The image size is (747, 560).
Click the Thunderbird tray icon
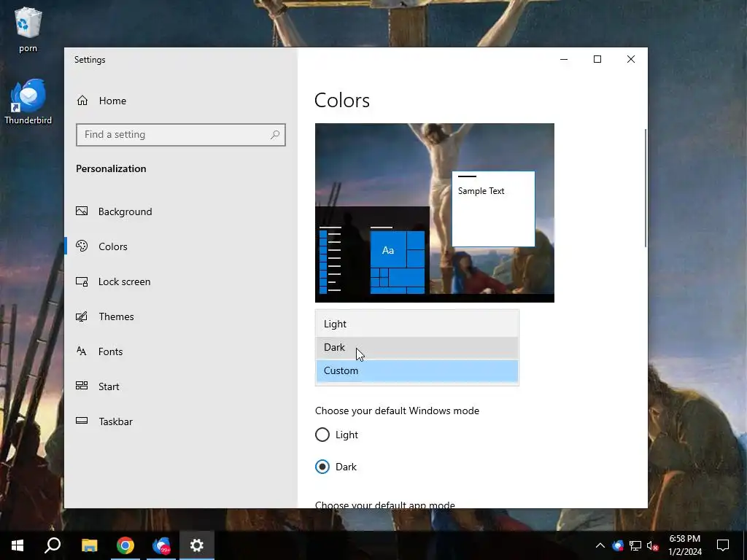click(618, 545)
